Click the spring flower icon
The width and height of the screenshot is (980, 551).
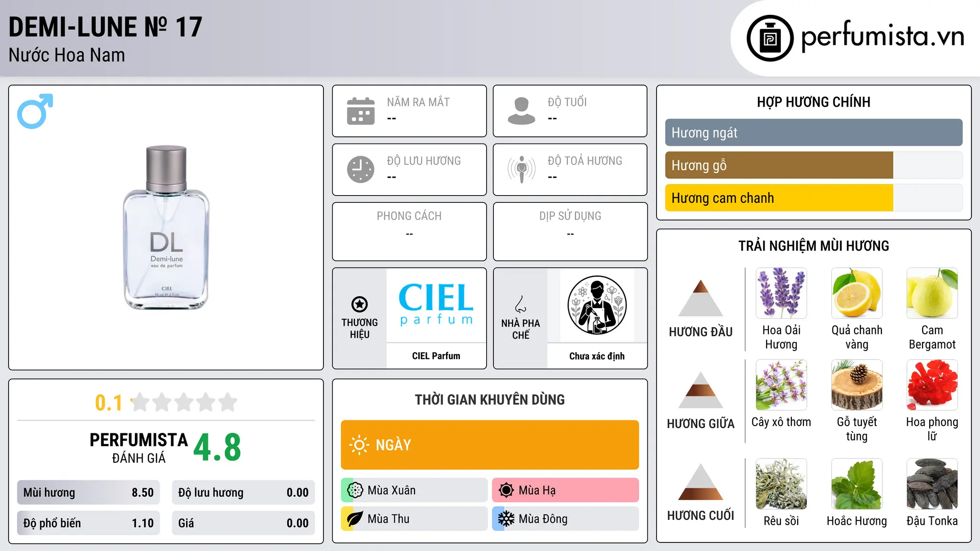tap(355, 490)
